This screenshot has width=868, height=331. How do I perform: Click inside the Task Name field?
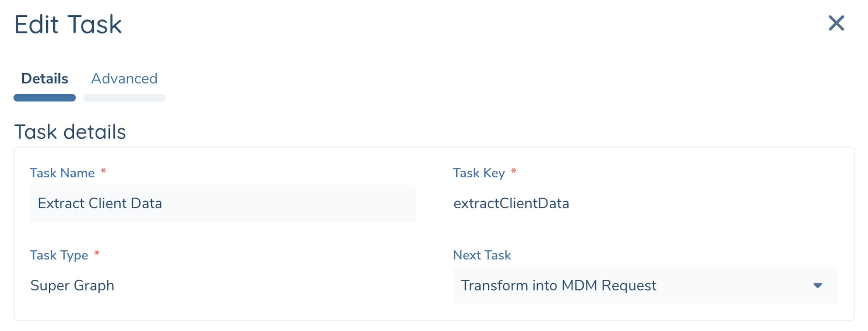pyautogui.click(x=222, y=203)
